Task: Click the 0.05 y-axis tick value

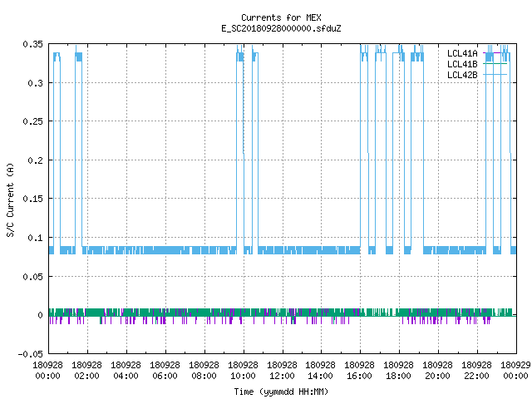Action: [x=33, y=277]
